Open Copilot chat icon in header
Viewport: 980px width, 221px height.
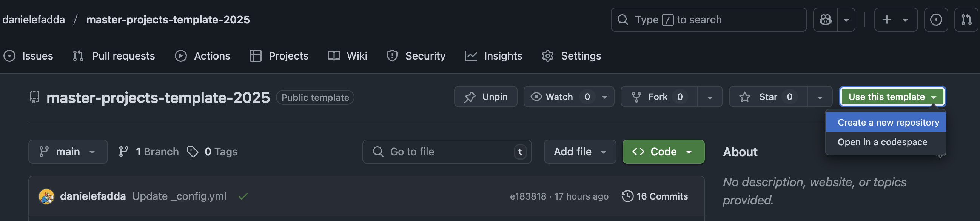[825, 20]
